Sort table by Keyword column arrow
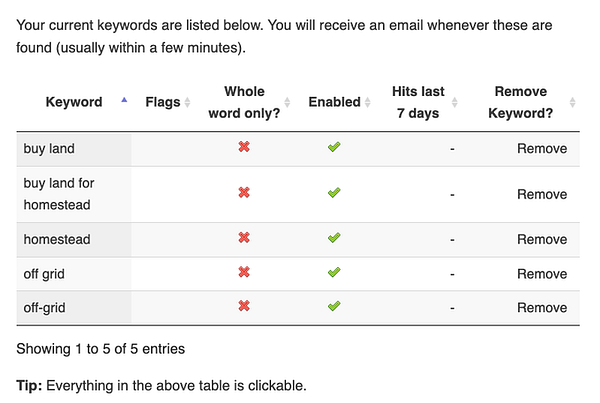The width and height of the screenshot is (600, 403). coord(124,100)
